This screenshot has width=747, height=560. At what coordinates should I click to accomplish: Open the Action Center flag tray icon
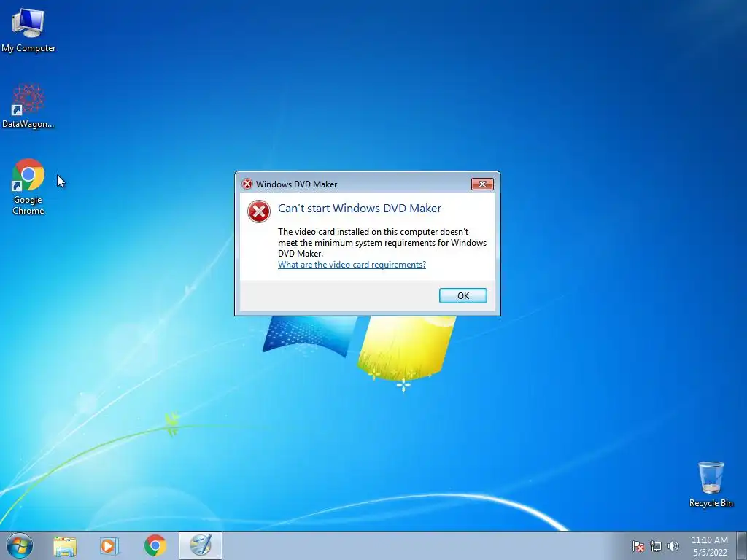coord(638,547)
